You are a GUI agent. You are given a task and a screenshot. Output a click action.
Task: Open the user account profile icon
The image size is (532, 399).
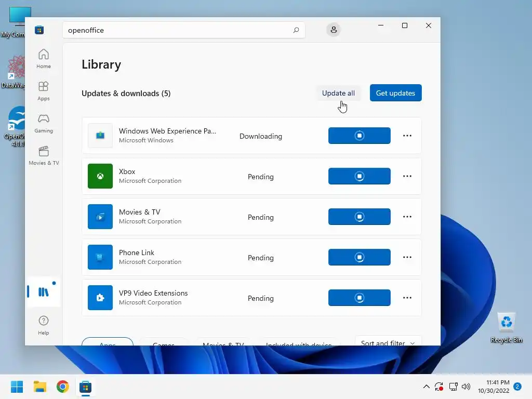[x=334, y=30]
